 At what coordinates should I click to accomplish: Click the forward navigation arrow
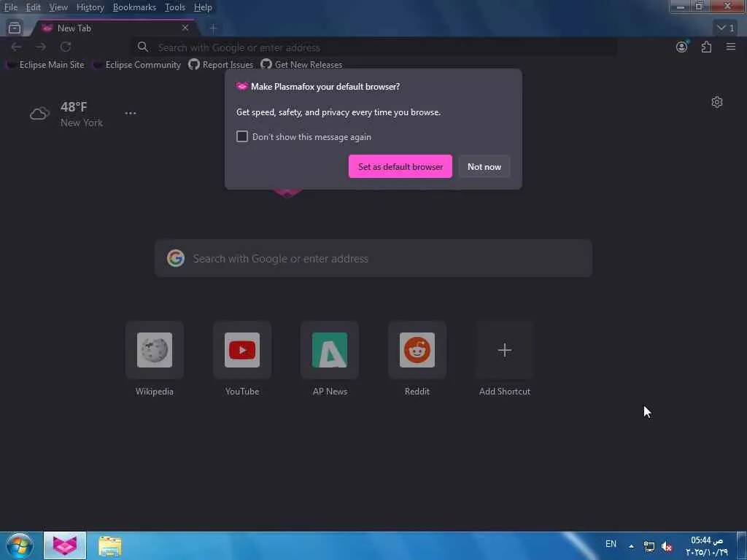click(41, 47)
